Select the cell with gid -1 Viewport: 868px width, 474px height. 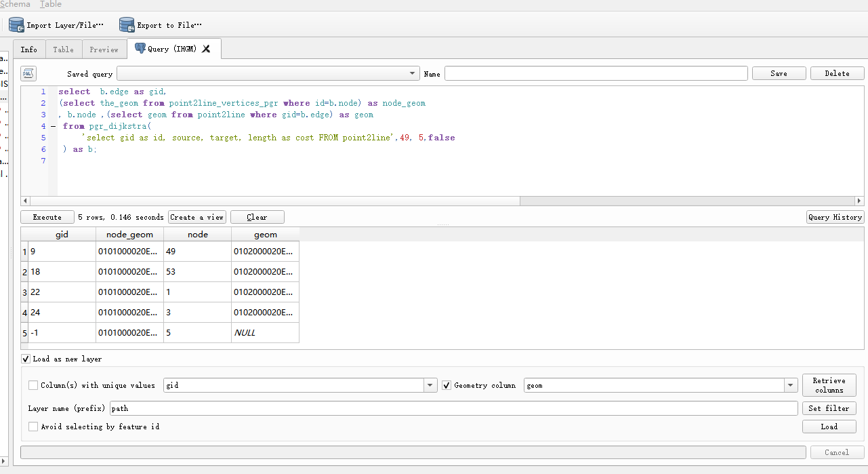pyautogui.click(x=62, y=333)
